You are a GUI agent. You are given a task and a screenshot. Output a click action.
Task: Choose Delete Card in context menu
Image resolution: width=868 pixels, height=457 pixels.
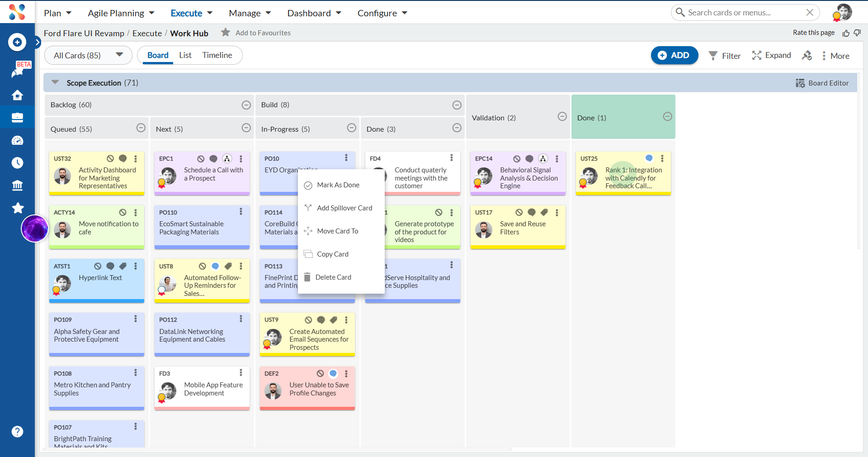pos(341,277)
